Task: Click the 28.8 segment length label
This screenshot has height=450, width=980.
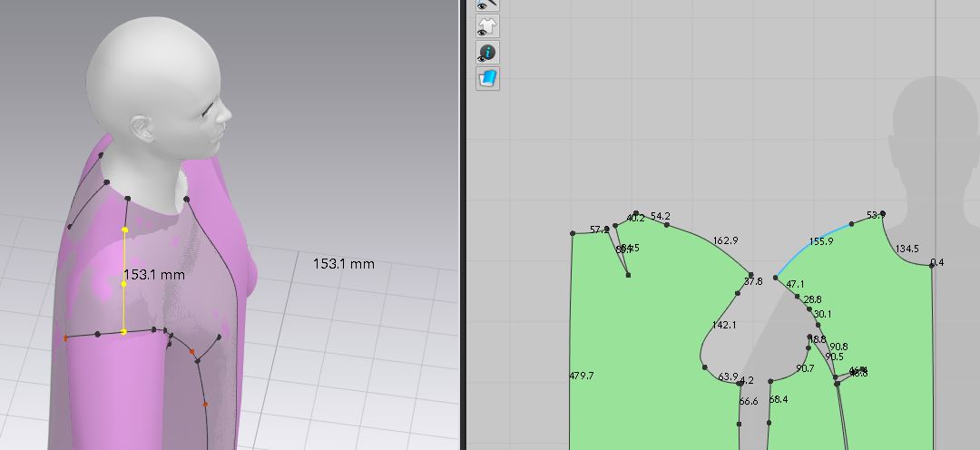Action: coord(812,299)
